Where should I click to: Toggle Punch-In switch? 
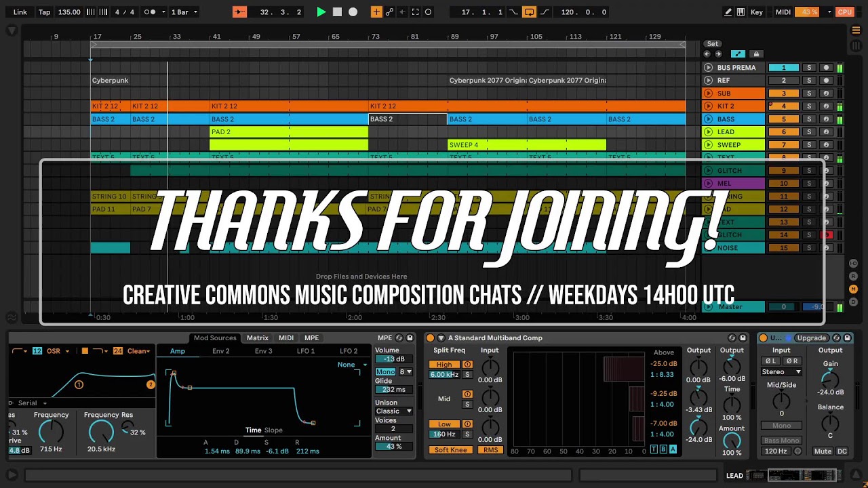[513, 12]
